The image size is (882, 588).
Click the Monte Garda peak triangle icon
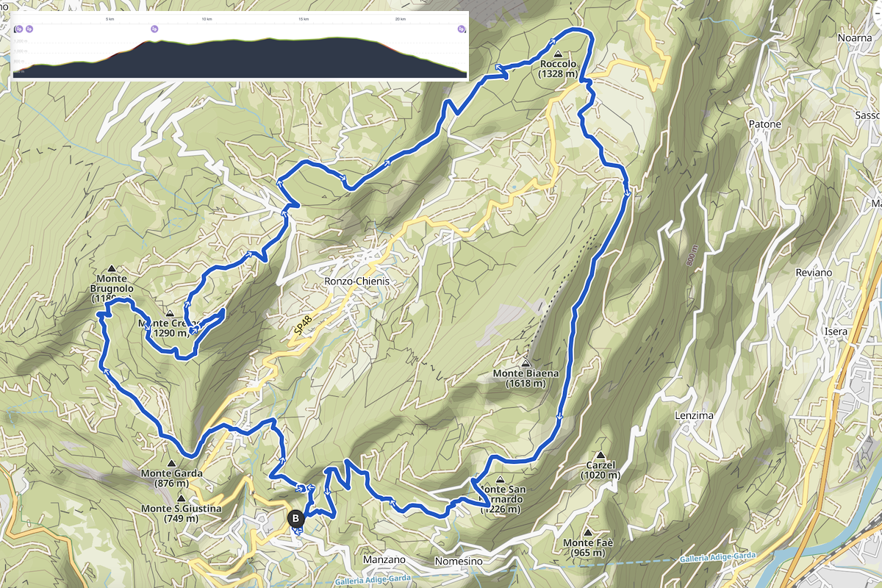point(171,464)
